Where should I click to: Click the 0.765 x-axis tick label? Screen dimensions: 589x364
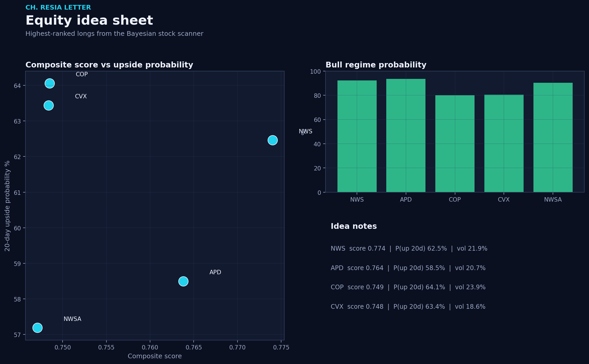pyautogui.click(x=194, y=348)
